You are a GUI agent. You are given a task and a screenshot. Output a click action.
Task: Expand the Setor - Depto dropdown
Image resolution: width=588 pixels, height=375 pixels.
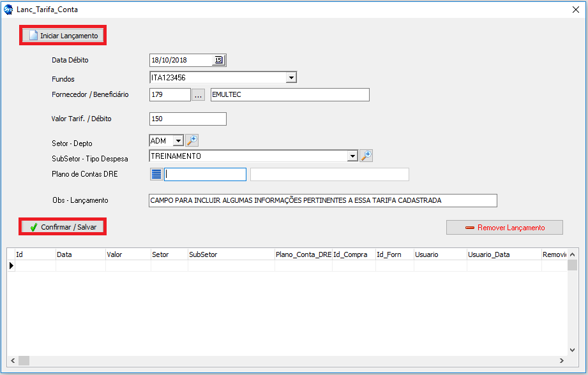[177, 140]
